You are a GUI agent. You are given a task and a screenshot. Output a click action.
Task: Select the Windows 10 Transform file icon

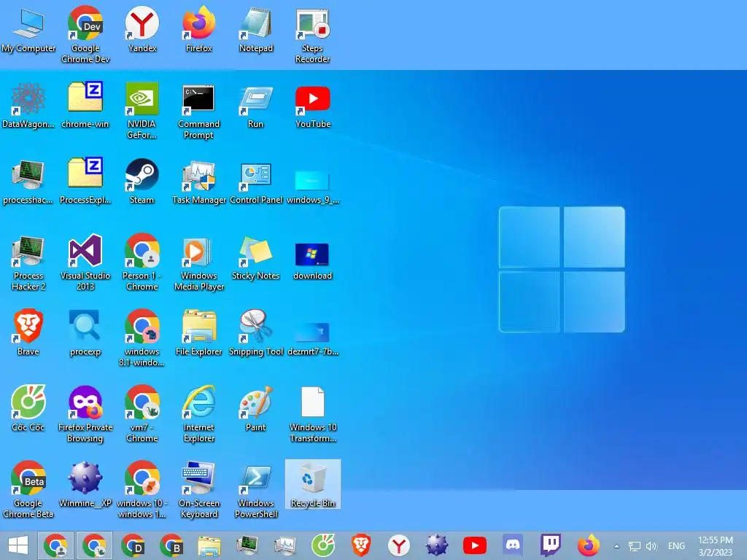[x=312, y=414]
